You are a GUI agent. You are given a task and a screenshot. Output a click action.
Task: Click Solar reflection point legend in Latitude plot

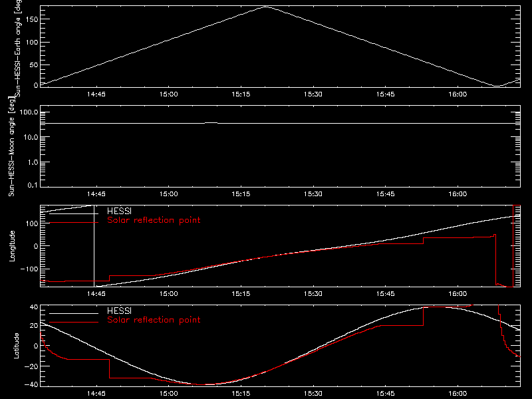(x=154, y=320)
